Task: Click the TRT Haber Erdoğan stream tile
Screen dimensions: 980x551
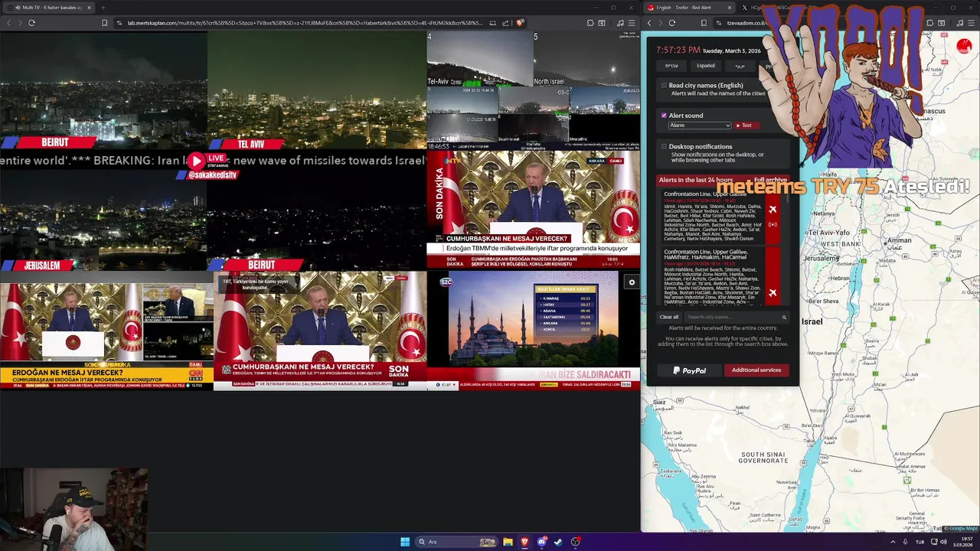Action: [320, 331]
